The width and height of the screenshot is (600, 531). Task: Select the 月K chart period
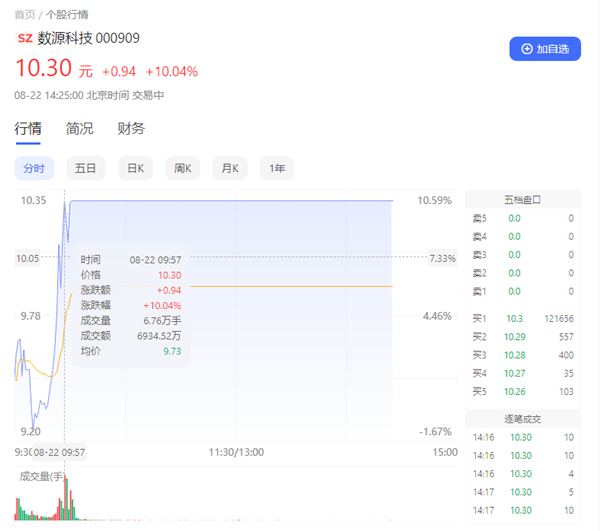tap(230, 168)
